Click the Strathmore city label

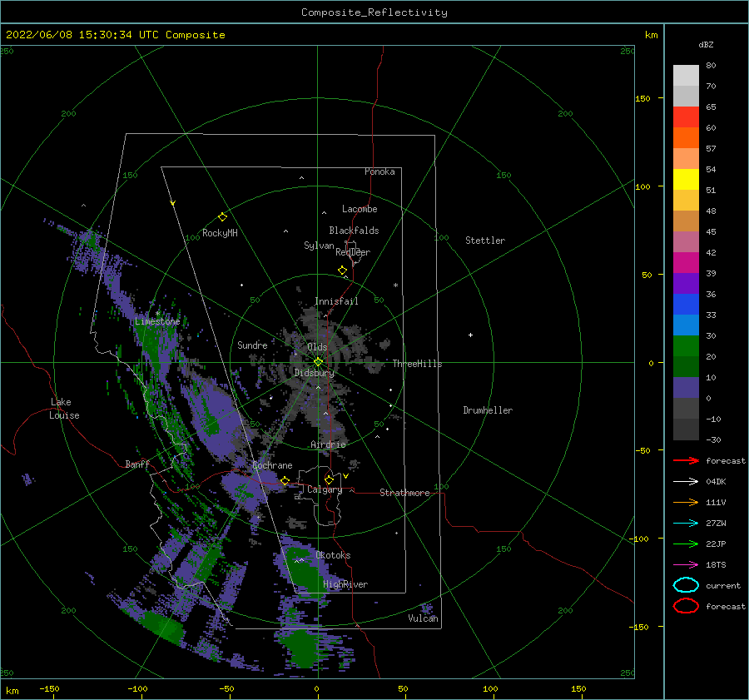[x=404, y=493]
